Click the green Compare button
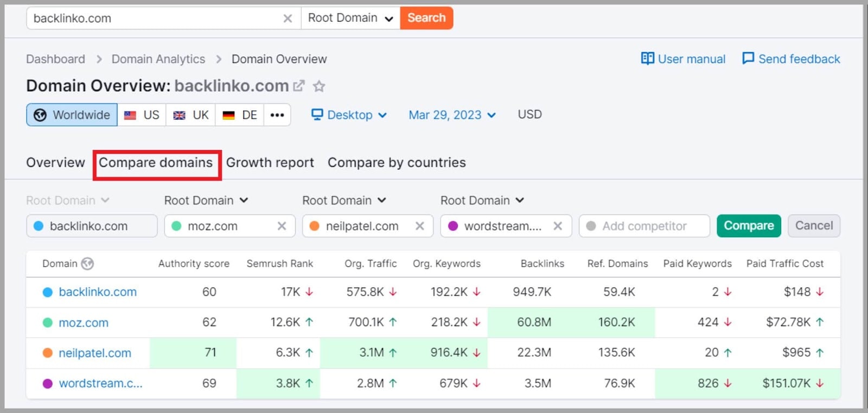The image size is (868, 413). (x=749, y=226)
